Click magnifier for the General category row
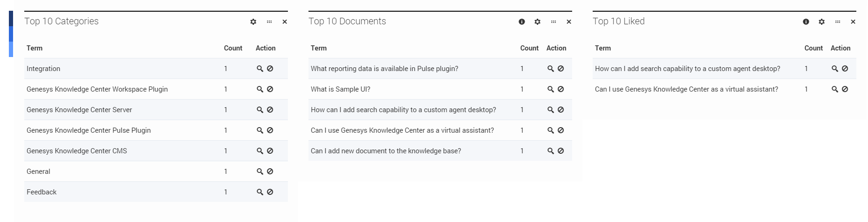Viewport: 868px width, 222px height. pos(260,172)
